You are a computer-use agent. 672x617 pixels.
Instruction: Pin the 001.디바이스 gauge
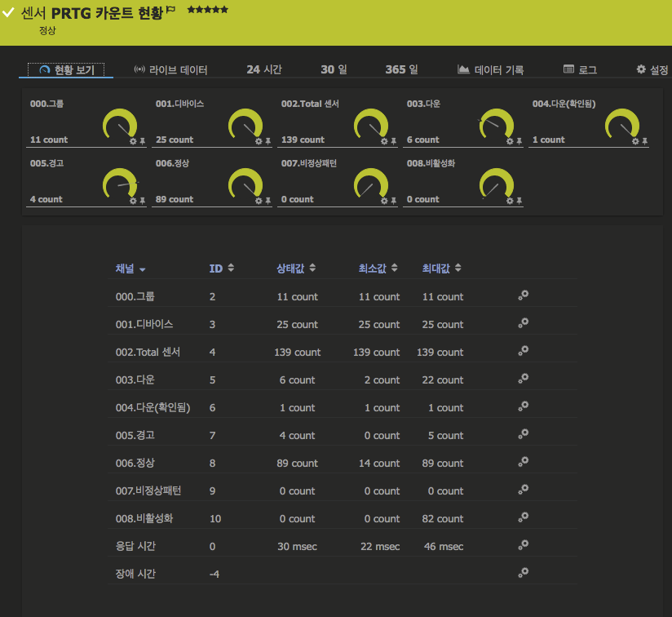[267, 141]
